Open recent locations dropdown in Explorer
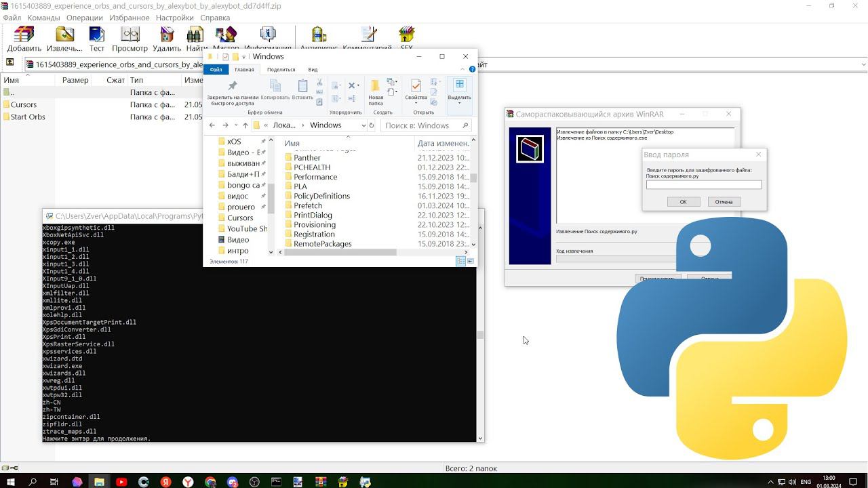Viewport: 868px width, 488px height. pos(236,125)
